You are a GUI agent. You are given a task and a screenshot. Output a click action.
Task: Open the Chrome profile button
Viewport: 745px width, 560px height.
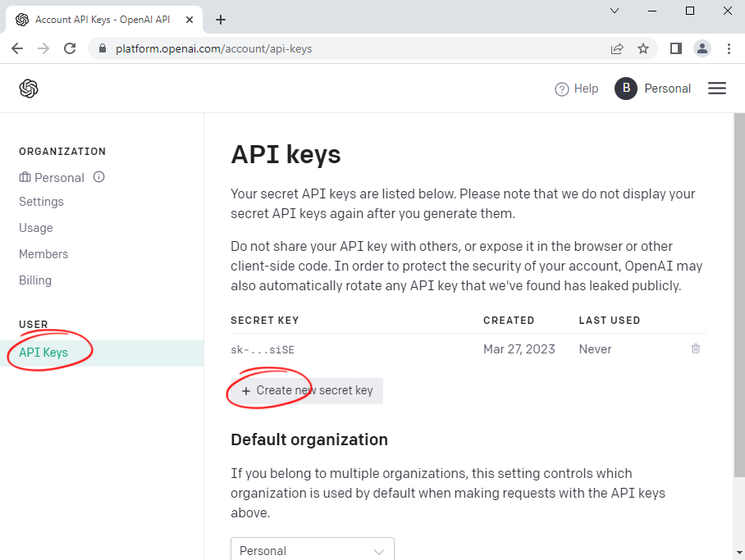(x=702, y=48)
